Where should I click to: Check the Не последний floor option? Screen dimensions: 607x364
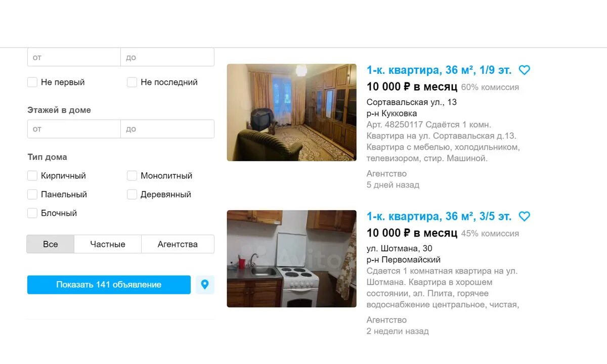[132, 82]
